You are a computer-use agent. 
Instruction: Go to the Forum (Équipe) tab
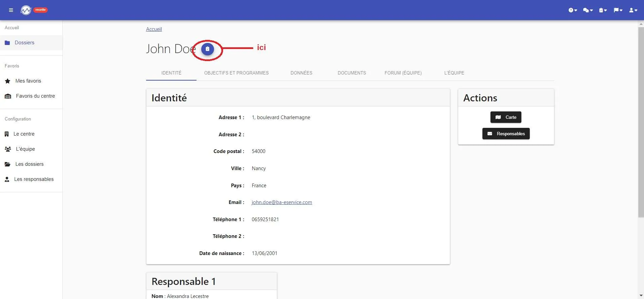[x=403, y=73]
